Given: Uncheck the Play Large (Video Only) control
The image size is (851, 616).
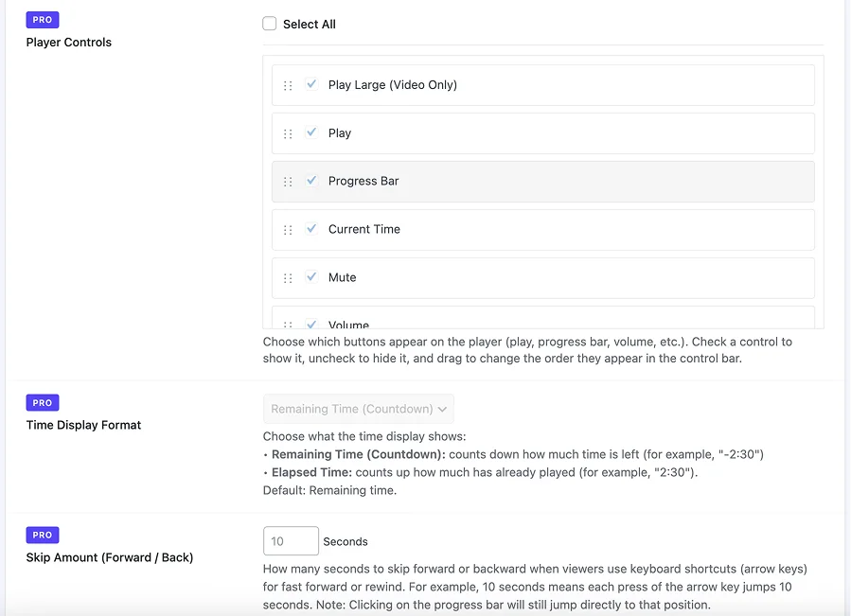Looking at the screenshot, I should pos(311,84).
